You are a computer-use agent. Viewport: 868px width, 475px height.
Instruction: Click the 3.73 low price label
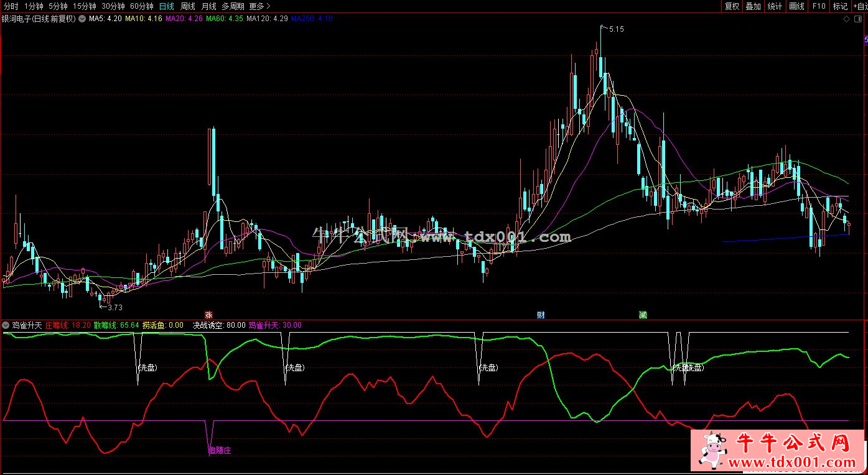115,307
